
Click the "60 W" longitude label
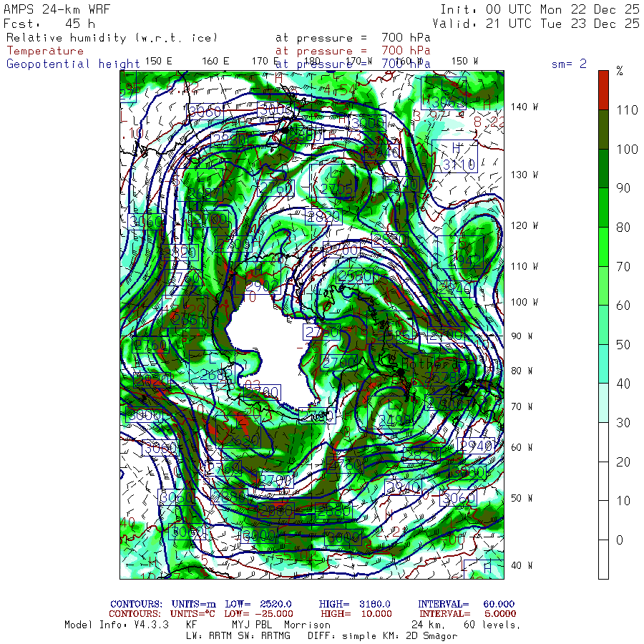[522, 447]
